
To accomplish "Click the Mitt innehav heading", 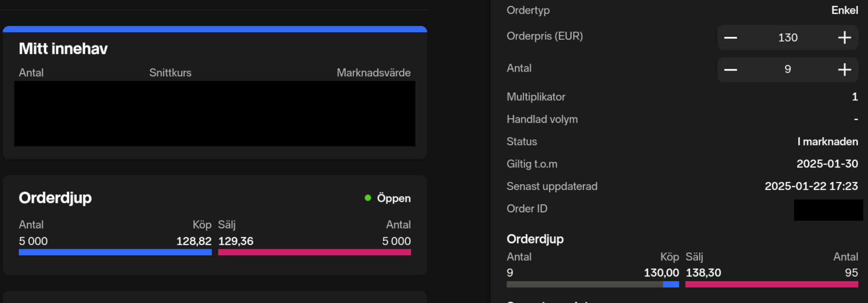I will click(x=63, y=49).
